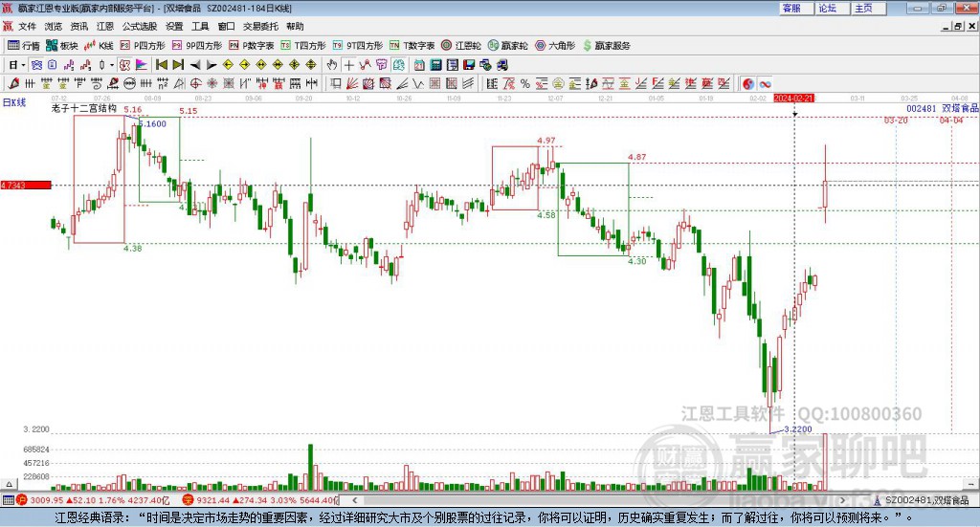Select the zigzag wave line tool
980x527 pixels.
click(418, 83)
